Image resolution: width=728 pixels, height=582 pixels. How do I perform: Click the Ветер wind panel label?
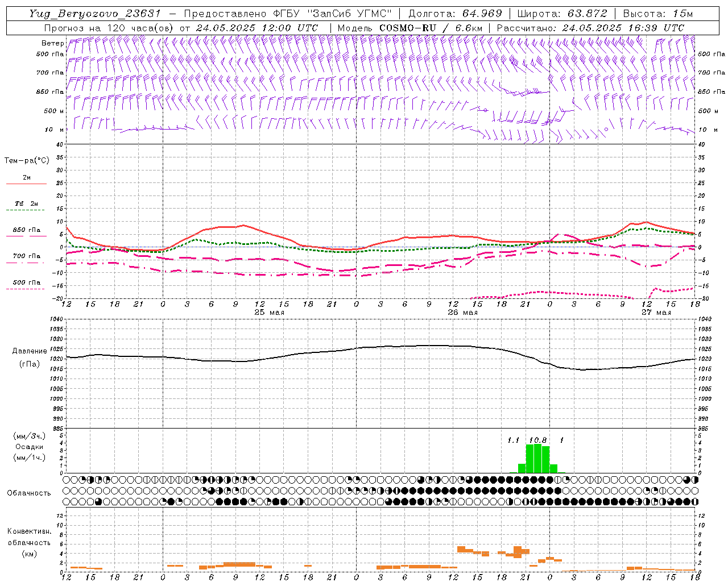[x=52, y=43]
